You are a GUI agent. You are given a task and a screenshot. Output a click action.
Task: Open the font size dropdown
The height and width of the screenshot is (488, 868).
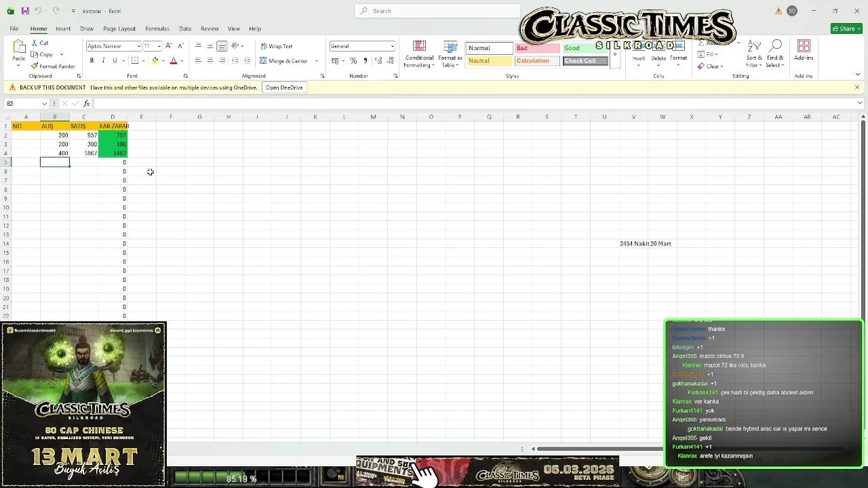pos(159,46)
